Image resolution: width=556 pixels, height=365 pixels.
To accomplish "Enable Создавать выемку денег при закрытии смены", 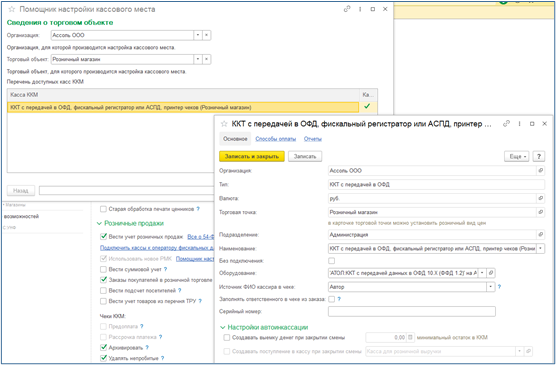I will 227,337.
